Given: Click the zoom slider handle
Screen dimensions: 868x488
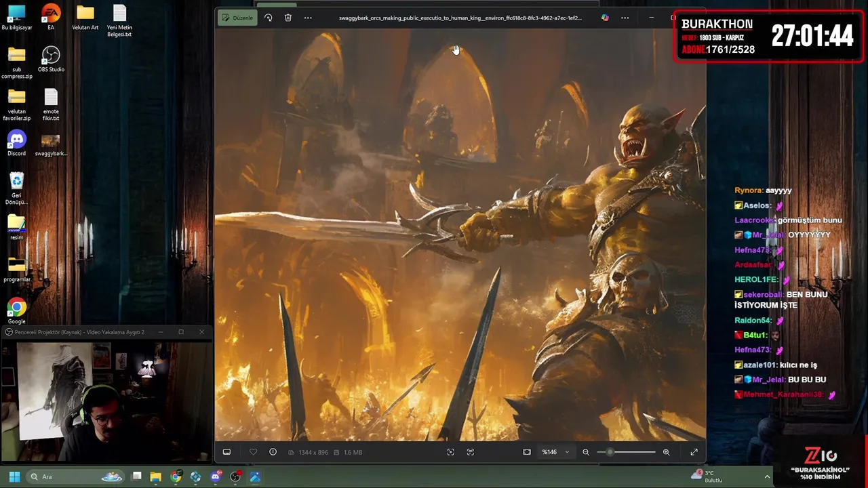Looking at the screenshot, I should point(610,452).
